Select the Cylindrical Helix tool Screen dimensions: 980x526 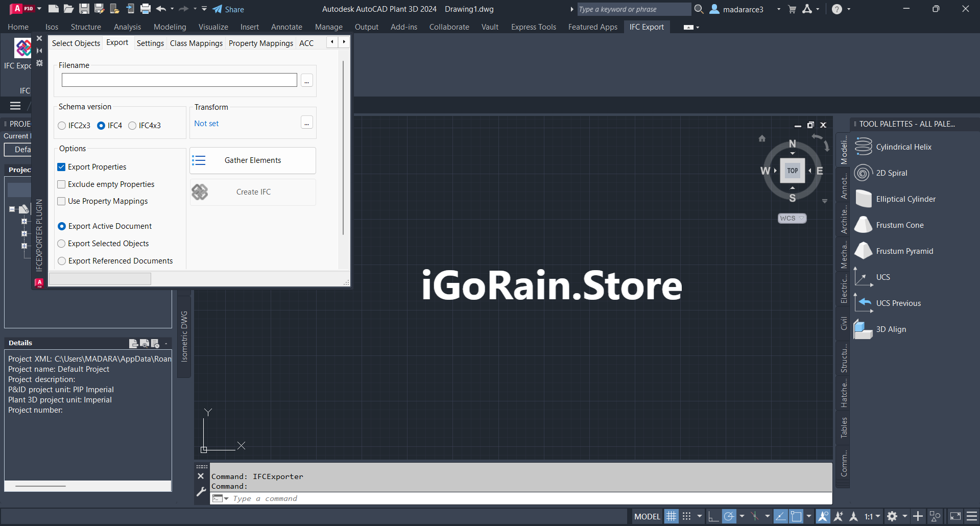coord(903,147)
